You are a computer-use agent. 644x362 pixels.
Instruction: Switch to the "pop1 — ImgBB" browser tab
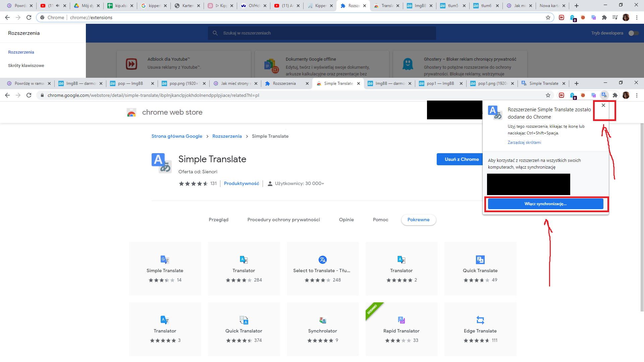click(x=440, y=83)
